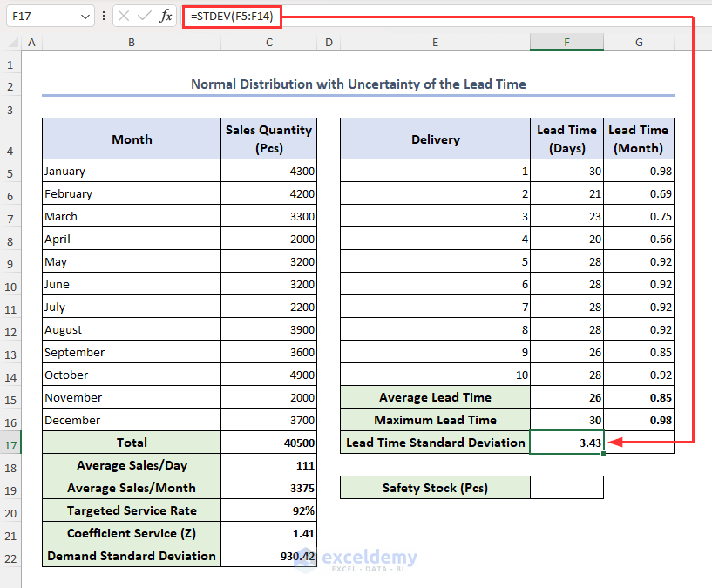Click the Cancel (X) formula icon

pyautogui.click(x=124, y=17)
